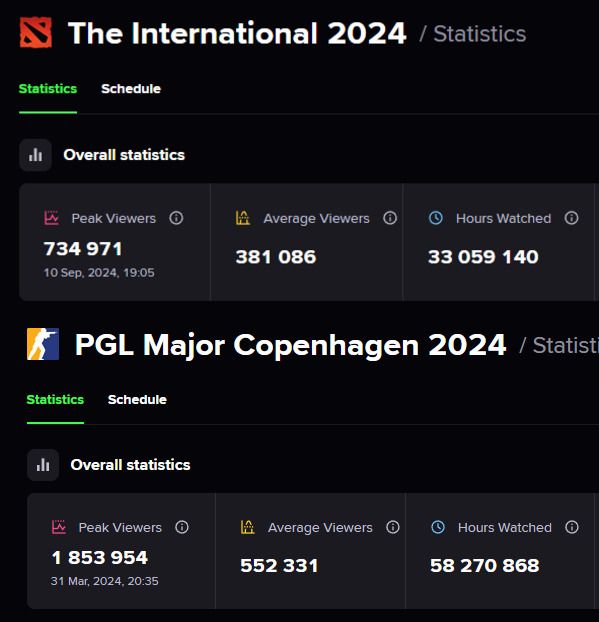Click PGL Major Copenhagen 2024 title link

point(291,345)
